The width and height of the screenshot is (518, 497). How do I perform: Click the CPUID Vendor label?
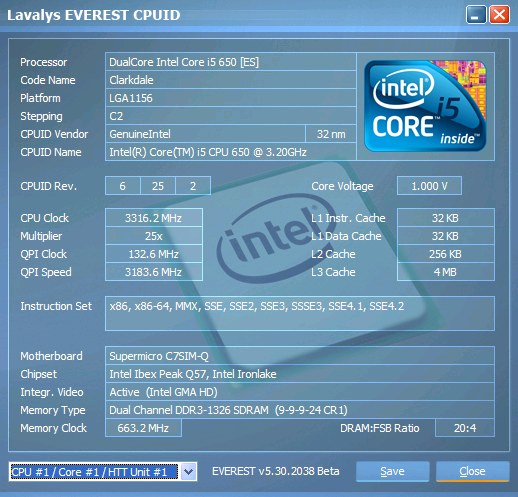tap(54, 134)
